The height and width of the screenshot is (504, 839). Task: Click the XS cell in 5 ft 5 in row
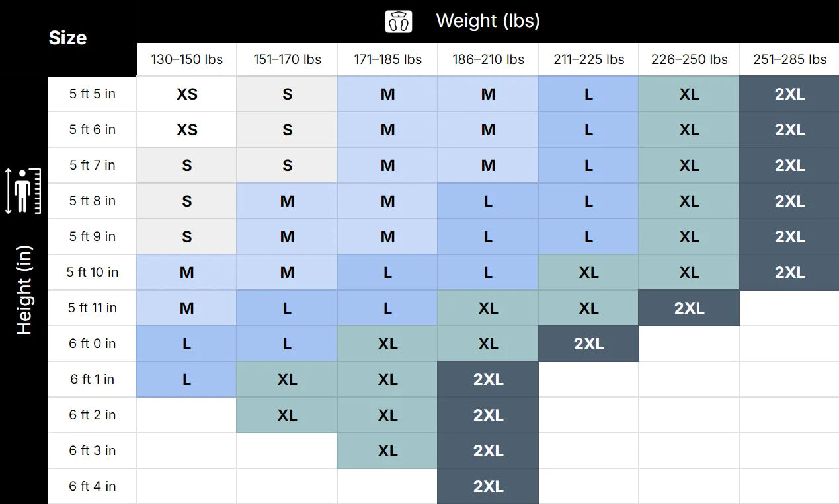click(x=186, y=94)
